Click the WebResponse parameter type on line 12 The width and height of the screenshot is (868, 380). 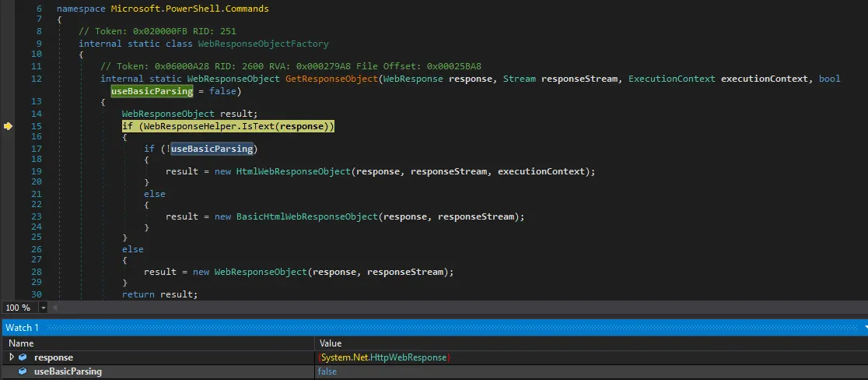[x=413, y=79]
